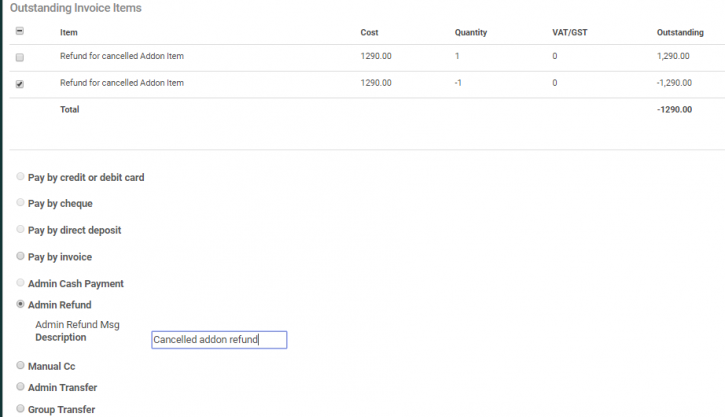
Task: Click the Quantity column header
Action: click(x=471, y=32)
